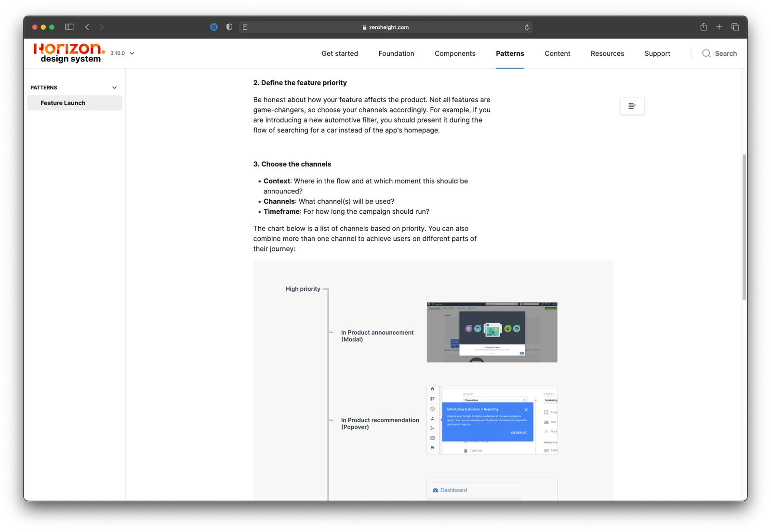The width and height of the screenshot is (771, 532).
Task: Go back with Safari's back arrow
Action: [87, 27]
